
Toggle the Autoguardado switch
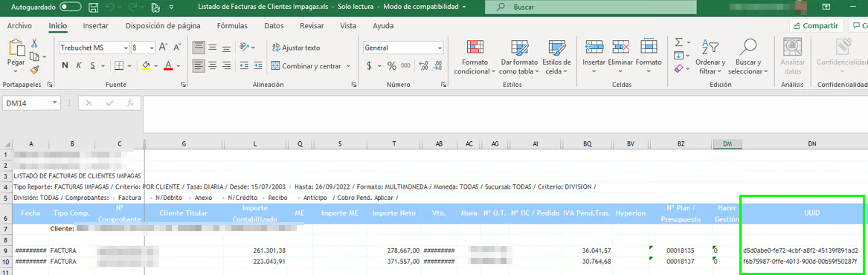coord(71,7)
